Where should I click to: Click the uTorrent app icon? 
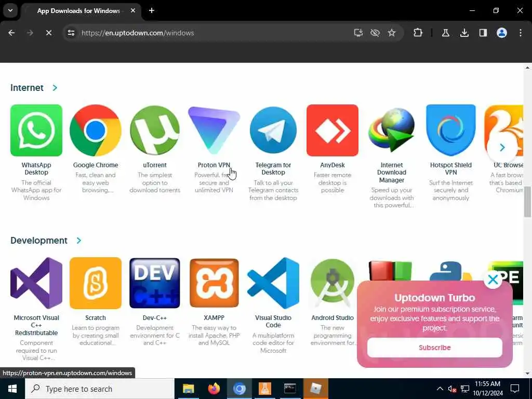(155, 130)
